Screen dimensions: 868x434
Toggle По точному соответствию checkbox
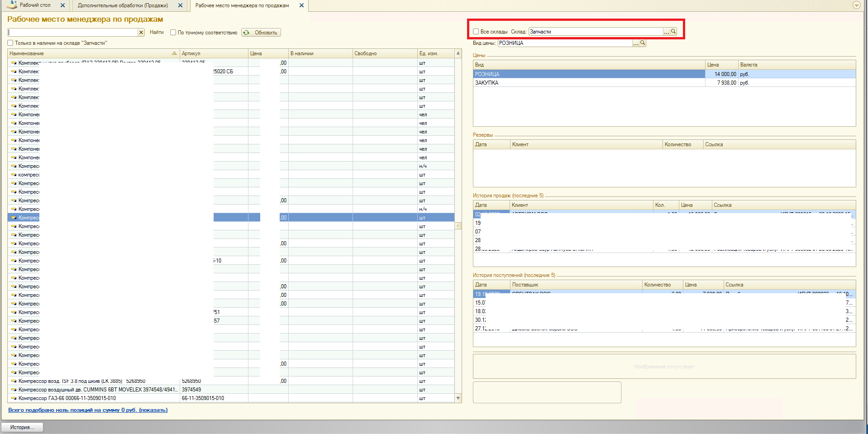[173, 33]
